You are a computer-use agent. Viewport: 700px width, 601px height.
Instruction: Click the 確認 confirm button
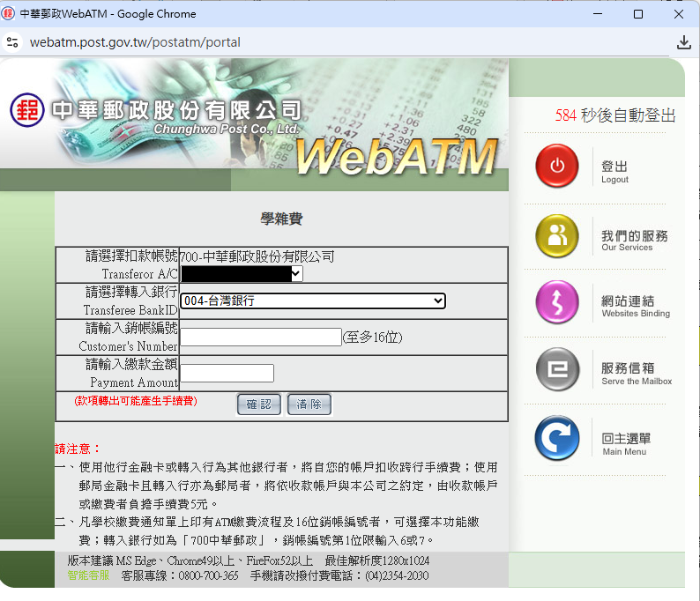click(x=258, y=404)
